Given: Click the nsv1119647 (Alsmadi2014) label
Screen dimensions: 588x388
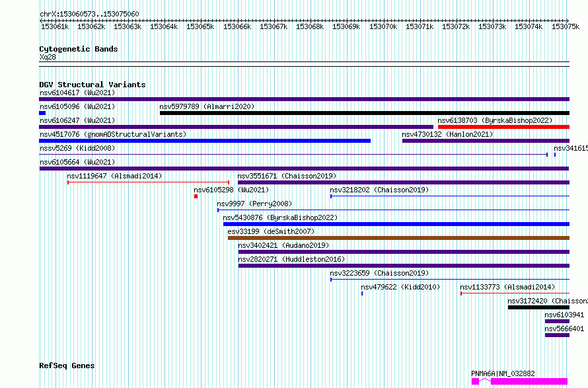Looking at the screenshot, I should point(114,176).
